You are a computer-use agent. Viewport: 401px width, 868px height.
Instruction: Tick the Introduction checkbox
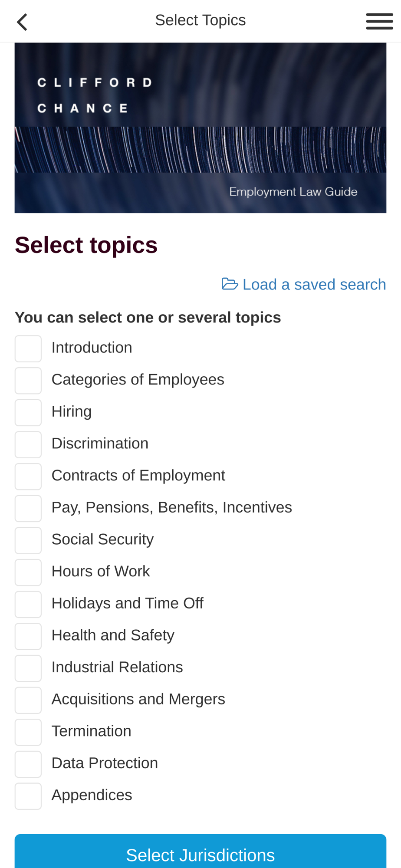[x=28, y=349]
